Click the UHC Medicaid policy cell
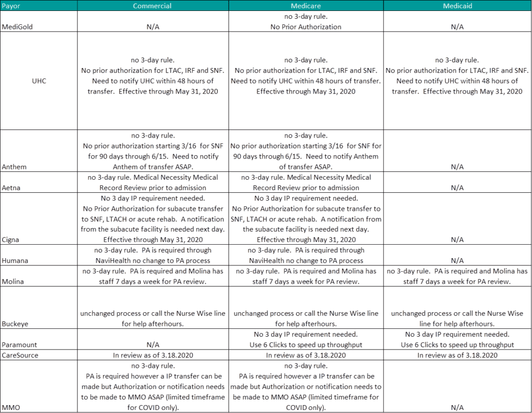Viewport: 532px width, 413px height. [x=457, y=76]
